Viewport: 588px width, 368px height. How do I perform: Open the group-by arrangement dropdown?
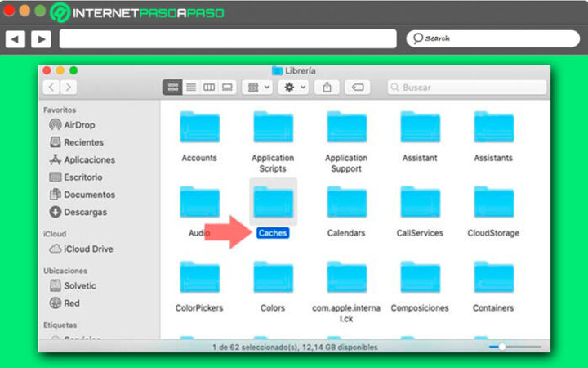tap(258, 87)
